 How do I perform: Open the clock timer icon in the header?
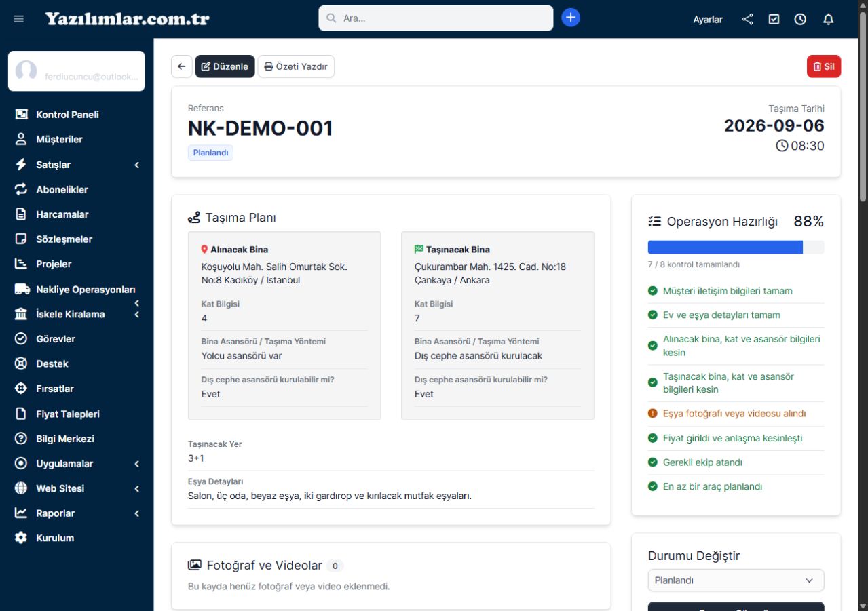(800, 19)
